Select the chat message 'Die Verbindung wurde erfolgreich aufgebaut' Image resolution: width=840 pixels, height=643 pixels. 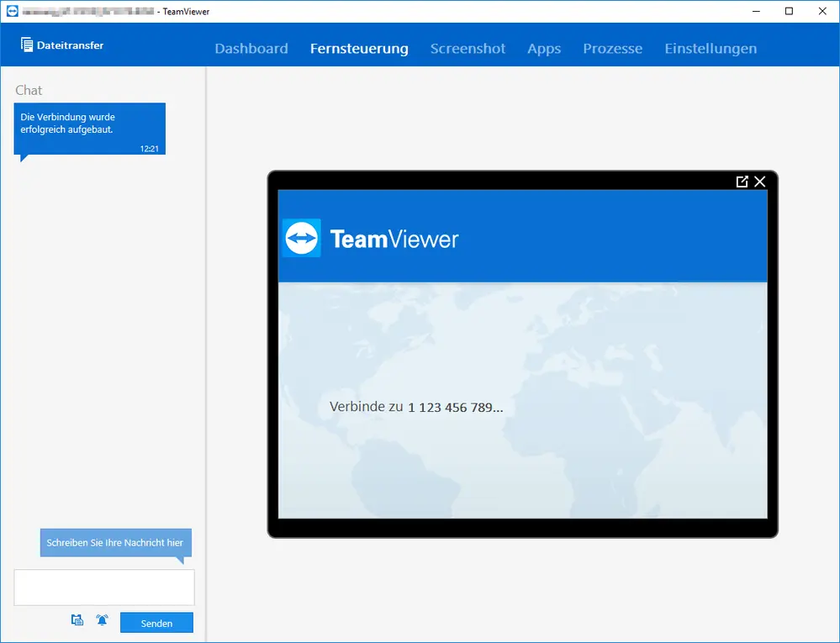pos(89,129)
